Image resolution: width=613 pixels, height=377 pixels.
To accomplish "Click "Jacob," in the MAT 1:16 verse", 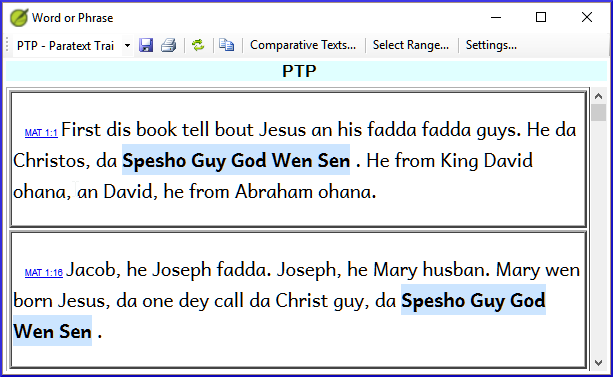I will pos(93,270).
